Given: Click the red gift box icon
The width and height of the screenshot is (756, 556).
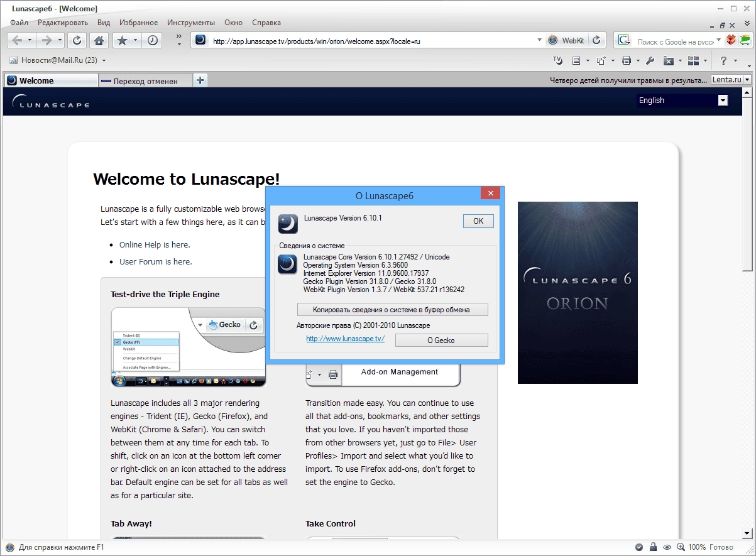Looking at the screenshot, I should tap(731, 40).
